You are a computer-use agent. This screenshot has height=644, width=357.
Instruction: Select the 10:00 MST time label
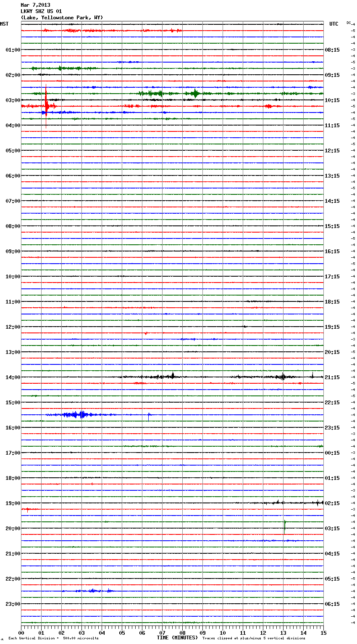coord(13,277)
